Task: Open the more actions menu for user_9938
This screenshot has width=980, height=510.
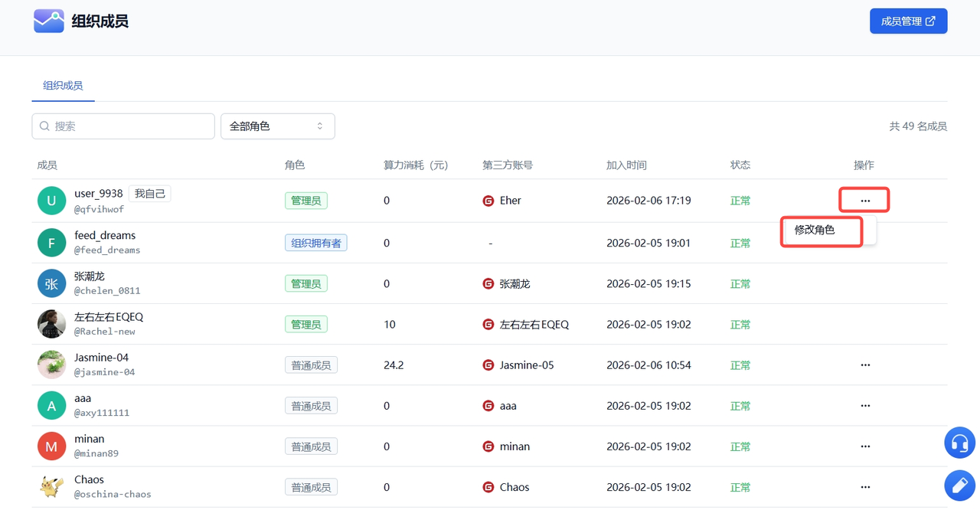Action: pos(865,201)
